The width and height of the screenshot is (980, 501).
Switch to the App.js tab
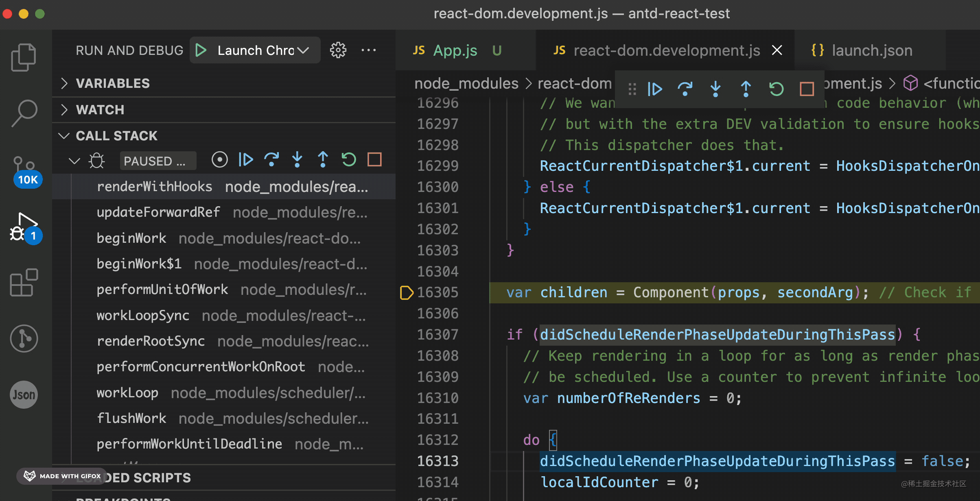(x=455, y=50)
